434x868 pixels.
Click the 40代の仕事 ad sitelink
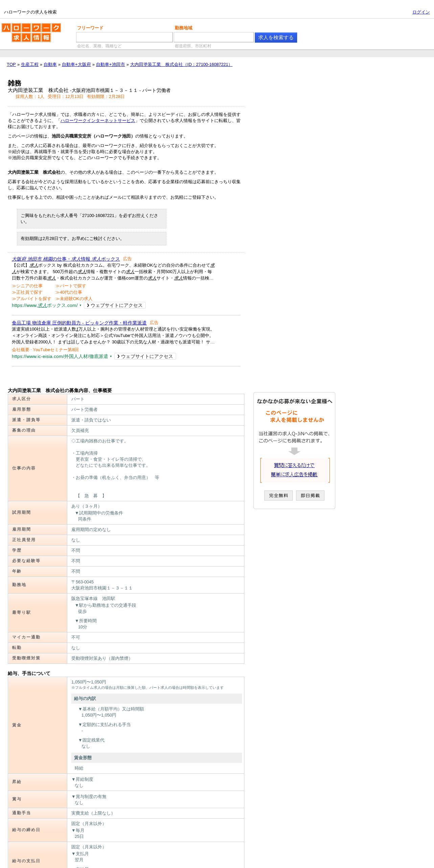point(69,292)
